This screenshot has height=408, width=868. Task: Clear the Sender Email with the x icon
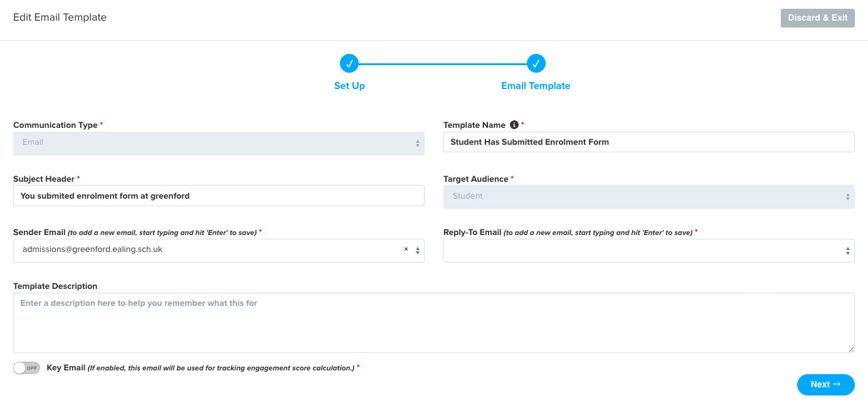pos(406,249)
